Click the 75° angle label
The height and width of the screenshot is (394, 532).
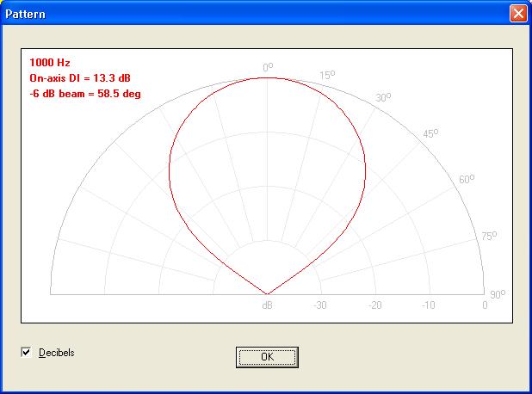coord(489,236)
